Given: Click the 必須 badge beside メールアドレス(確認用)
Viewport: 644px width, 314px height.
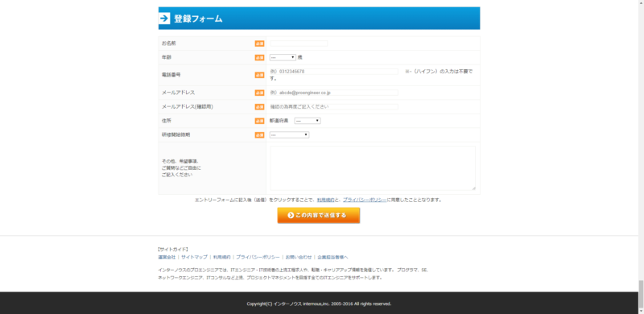Looking at the screenshot, I should (x=259, y=107).
